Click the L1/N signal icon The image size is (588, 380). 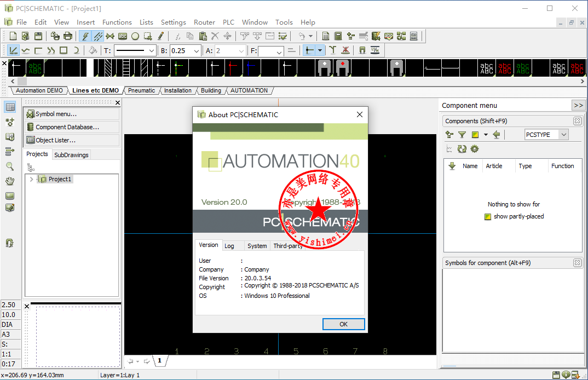point(375,50)
